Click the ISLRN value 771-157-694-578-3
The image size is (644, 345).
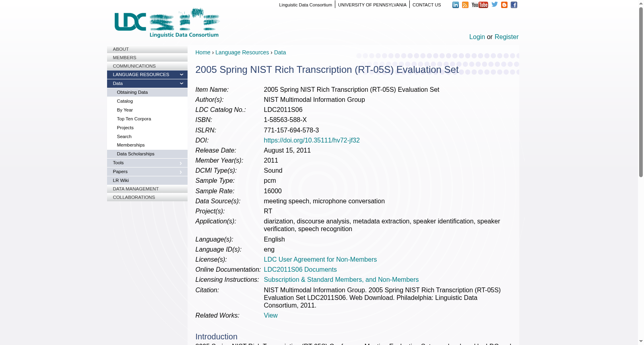coord(291,130)
